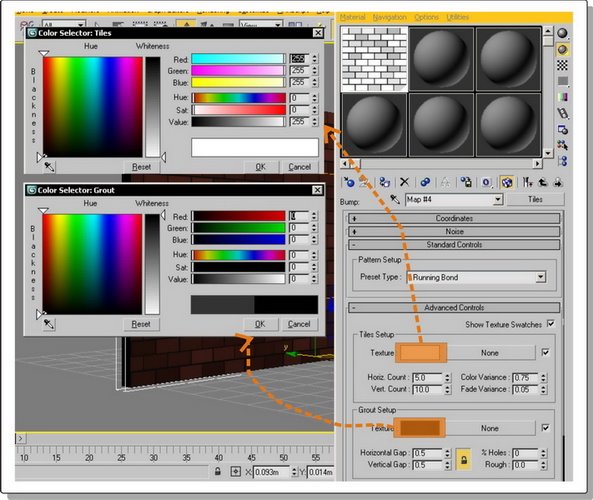Click eyedropper beside Map #4 name
The image size is (593, 500).
pos(395,199)
